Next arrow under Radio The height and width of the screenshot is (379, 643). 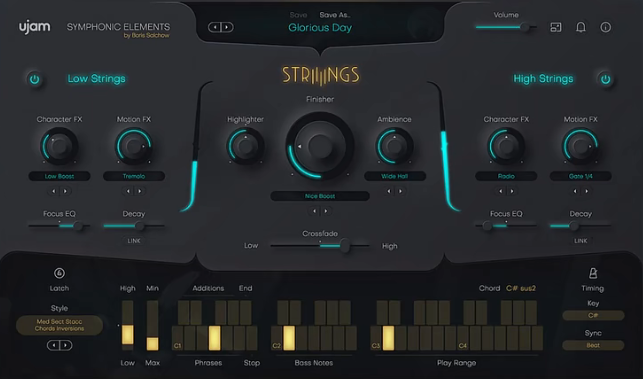click(512, 191)
